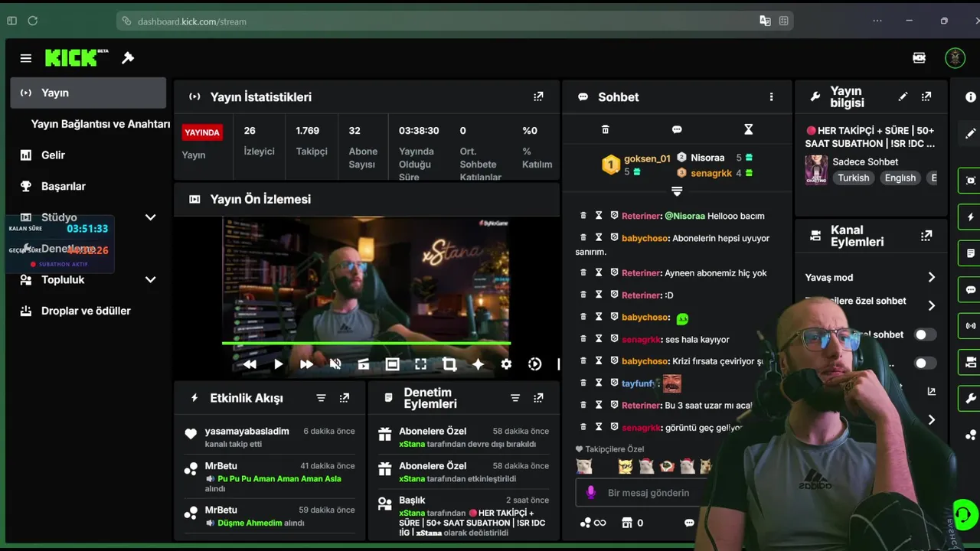Click the note icon in the right sidebar

point(971,253)
